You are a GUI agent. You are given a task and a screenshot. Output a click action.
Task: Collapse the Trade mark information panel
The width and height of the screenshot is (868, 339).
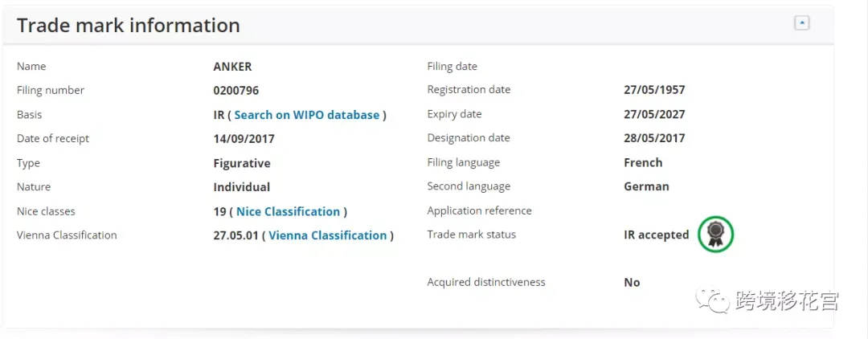click(801, 23)
